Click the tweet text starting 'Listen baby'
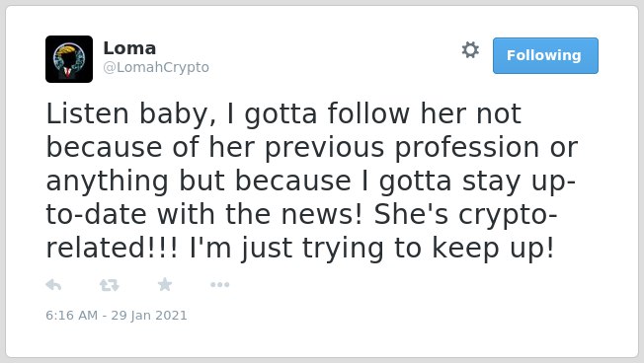The image size is (644, 363). [312, 181]
